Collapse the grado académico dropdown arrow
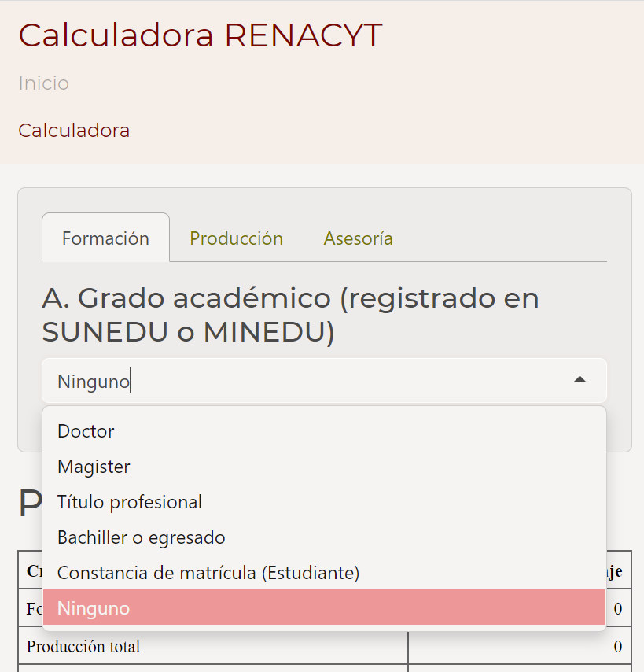This screenshot has width=644, height=672. click(x=580, y=379)
